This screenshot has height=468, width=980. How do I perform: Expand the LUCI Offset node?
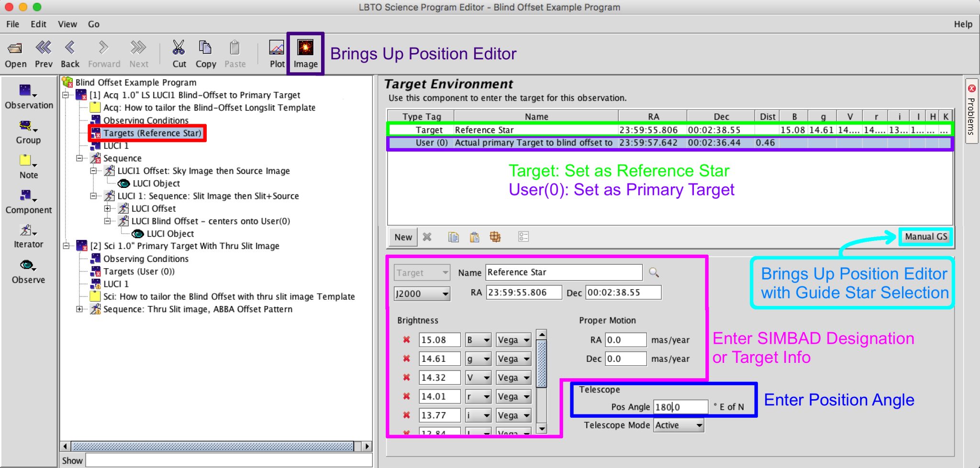tap(108, 208)
